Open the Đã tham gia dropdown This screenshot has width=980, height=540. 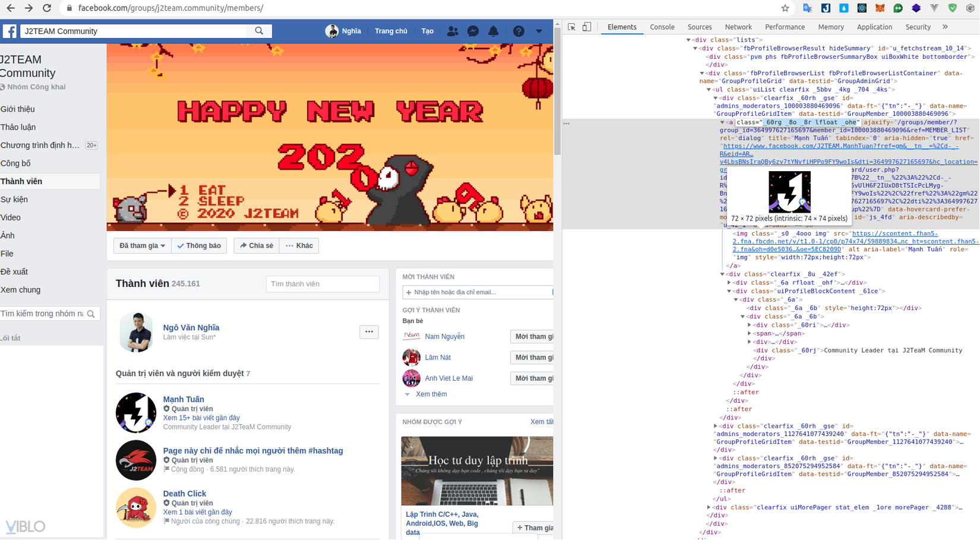142,246
